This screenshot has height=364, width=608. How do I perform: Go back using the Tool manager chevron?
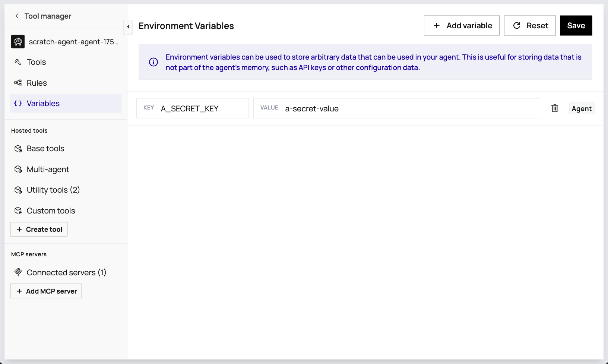(17, 16)
